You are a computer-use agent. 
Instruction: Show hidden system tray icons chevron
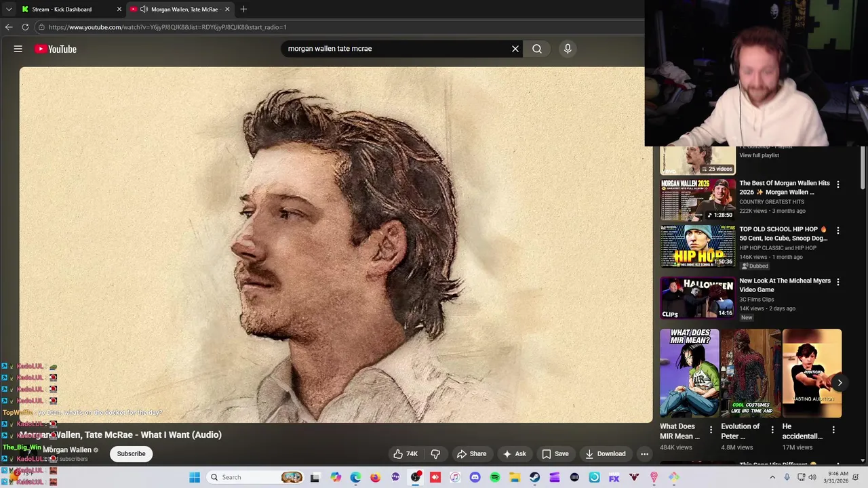point(772,477)
